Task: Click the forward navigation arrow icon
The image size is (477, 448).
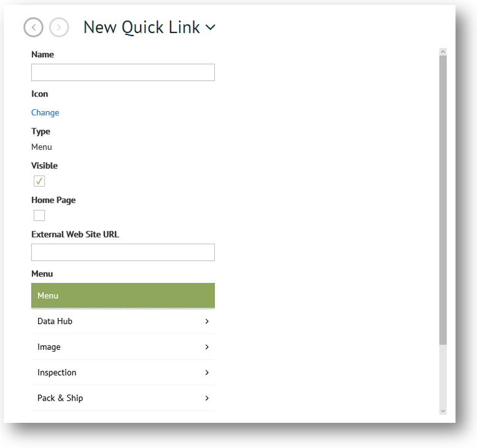Action: (59, 27)
